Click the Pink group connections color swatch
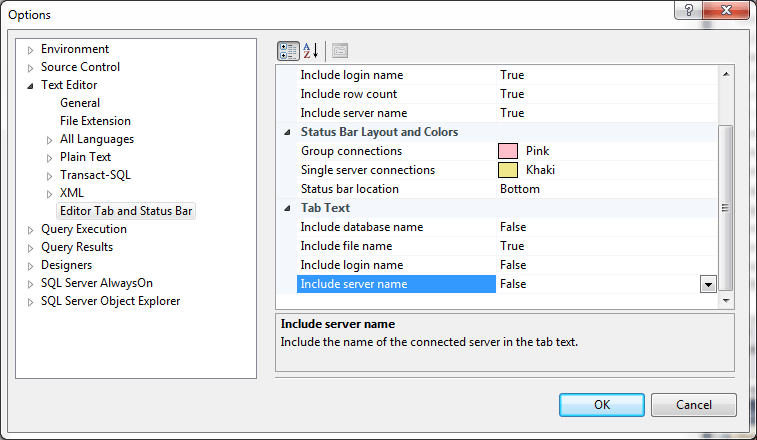The image size is (757, 440). pyautogui.click(x=508, y=151)
